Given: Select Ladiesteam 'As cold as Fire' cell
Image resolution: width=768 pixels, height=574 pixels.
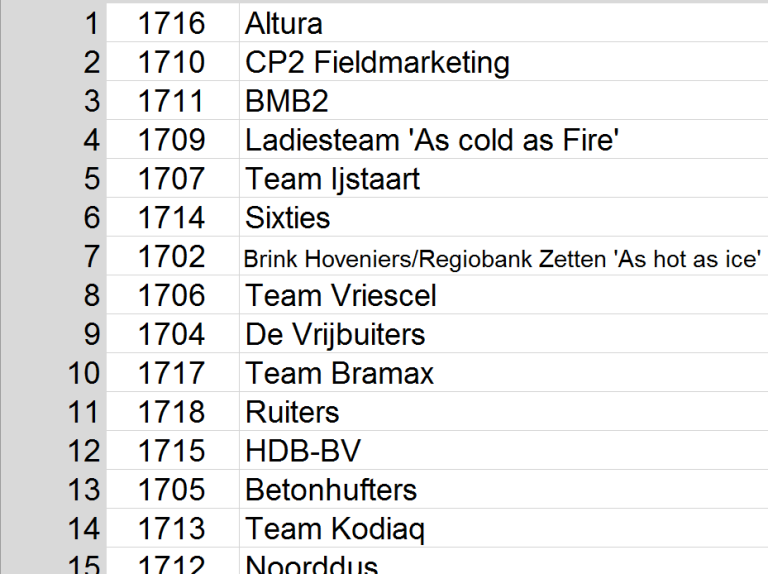Looking at the screenshot, I should pos(432,140).
